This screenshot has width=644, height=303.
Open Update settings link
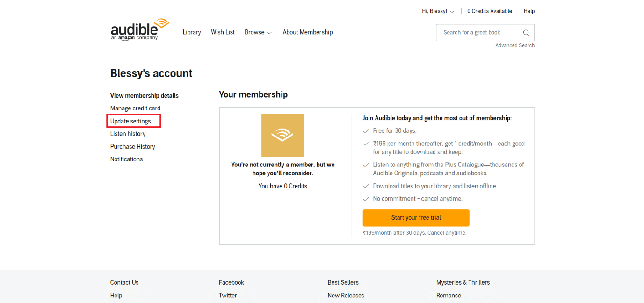[130, 121]
